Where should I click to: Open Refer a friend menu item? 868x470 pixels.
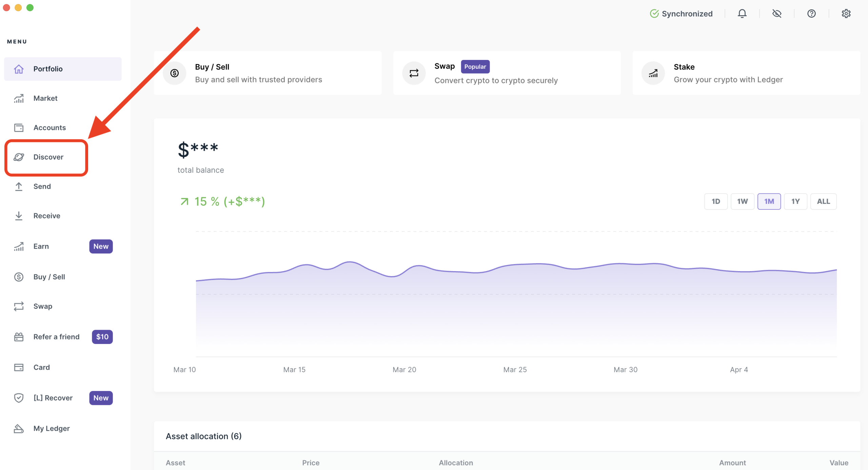tap(56, 337)
